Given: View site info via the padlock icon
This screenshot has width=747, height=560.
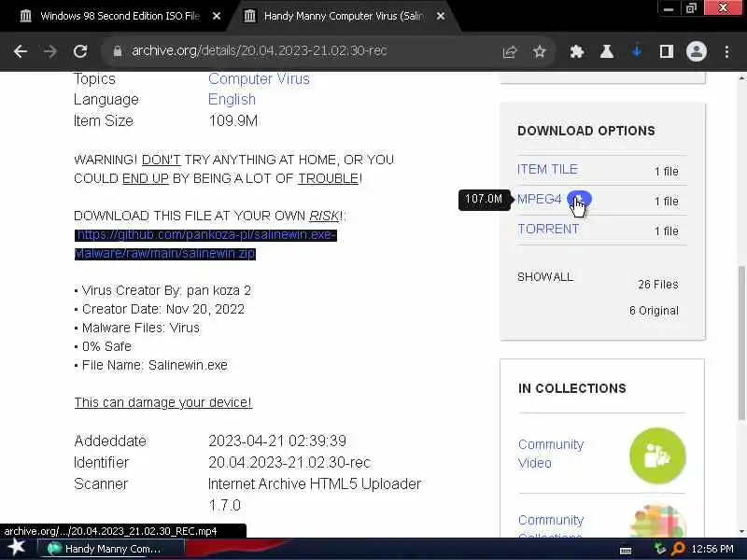Looking at the screenshot, I should pyautogui.click(x=118, y=51).
